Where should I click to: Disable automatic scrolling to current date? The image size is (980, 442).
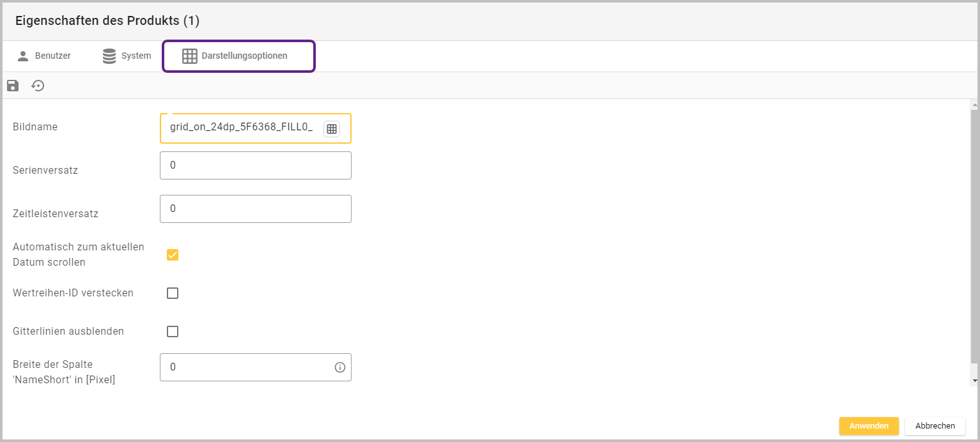pyautogui.click(x=173, y=255)
